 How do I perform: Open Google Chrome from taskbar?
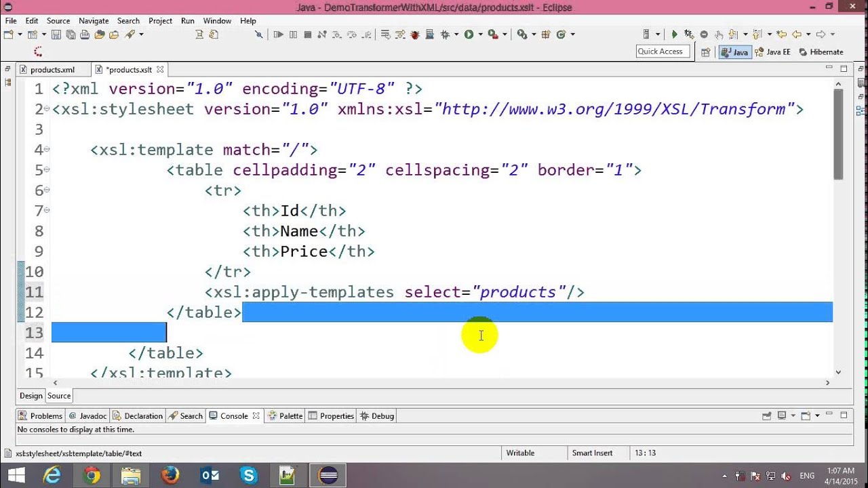[x=92, y=476]
